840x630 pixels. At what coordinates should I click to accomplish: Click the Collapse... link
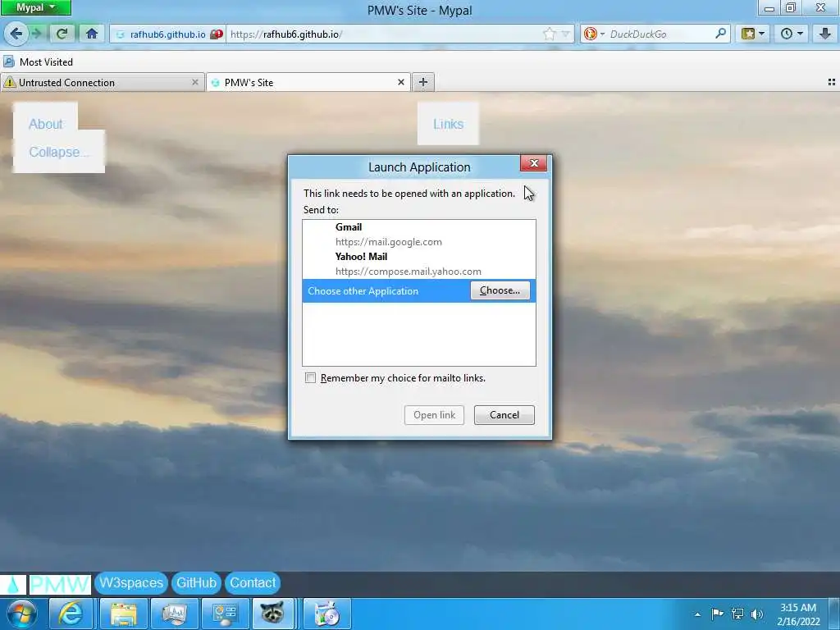(x=59, y=152)
